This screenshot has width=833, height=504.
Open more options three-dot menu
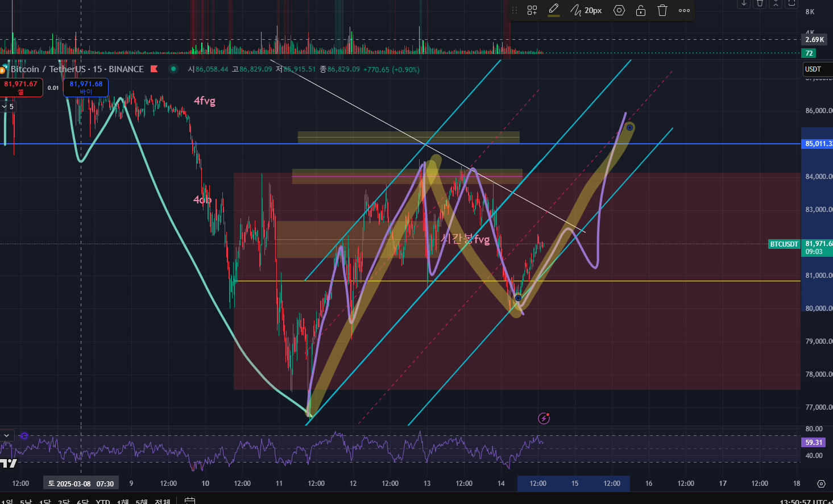685,10
